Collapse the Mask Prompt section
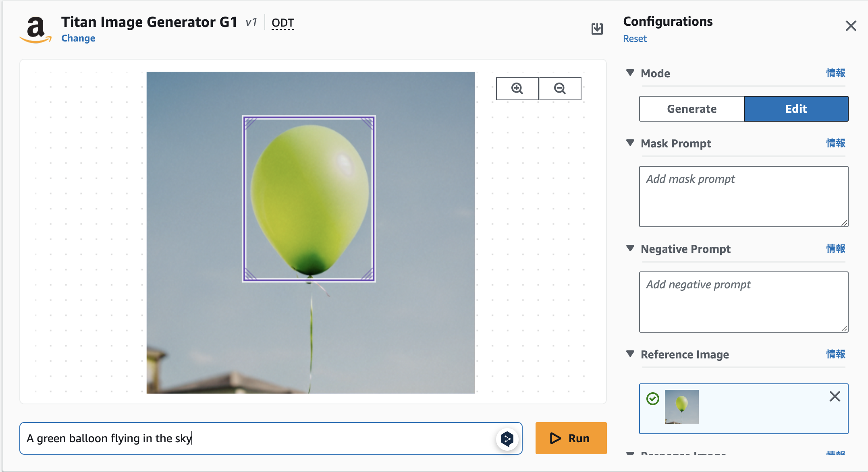 630,143
